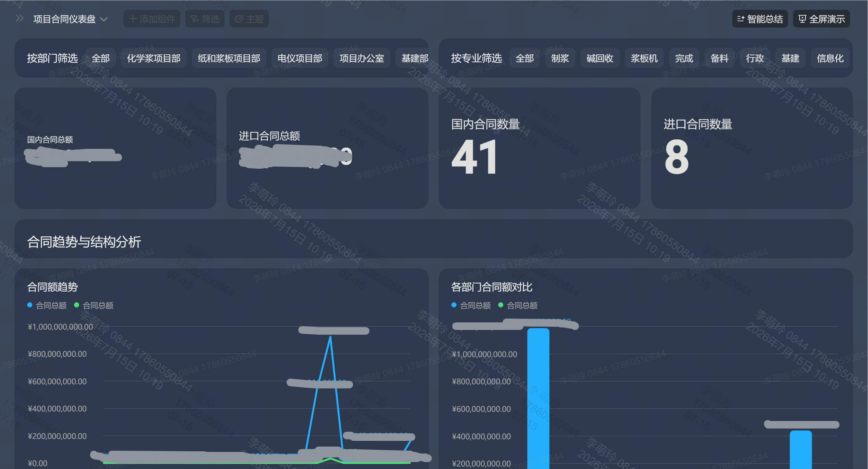Open the 筛选 filter tool
868x469 pixels.
pos(205,19)
